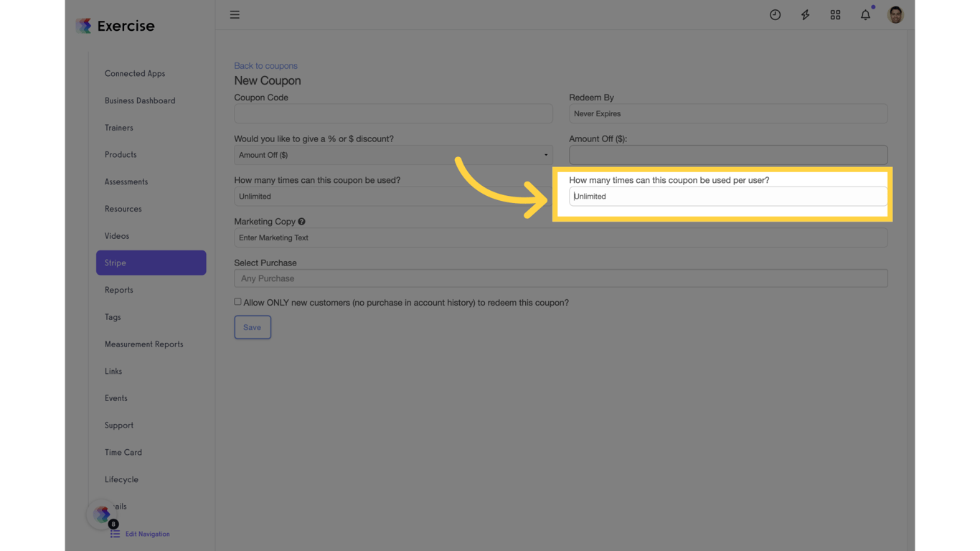Screen dimensions: 980x551
Task: Open the clock/history icon in the header
Action: pos(775,14)
